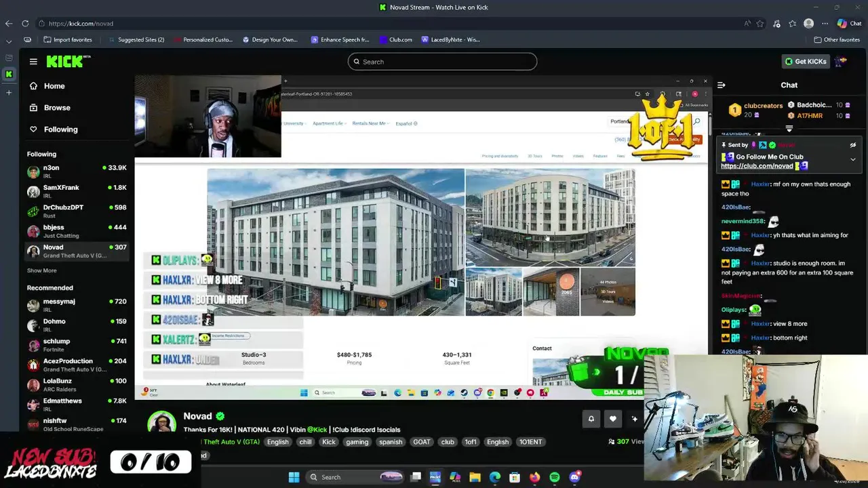Toggle stream notifications bell
This screenshot has height=488, width=868.
pos(591,419)
